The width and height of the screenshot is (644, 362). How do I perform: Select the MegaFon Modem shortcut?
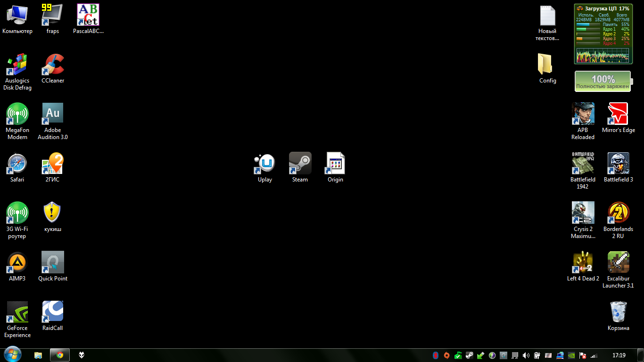(x=17, y=121)
